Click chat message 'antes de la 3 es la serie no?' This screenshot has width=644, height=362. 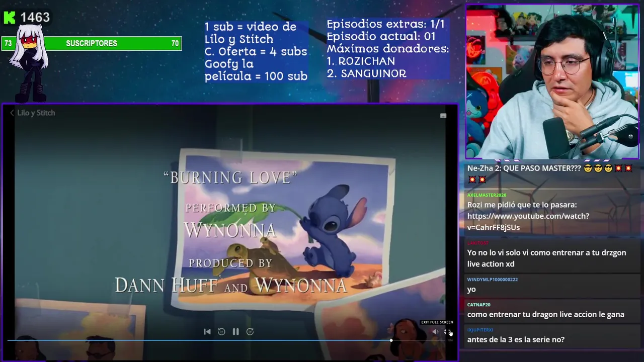point(516,339)
